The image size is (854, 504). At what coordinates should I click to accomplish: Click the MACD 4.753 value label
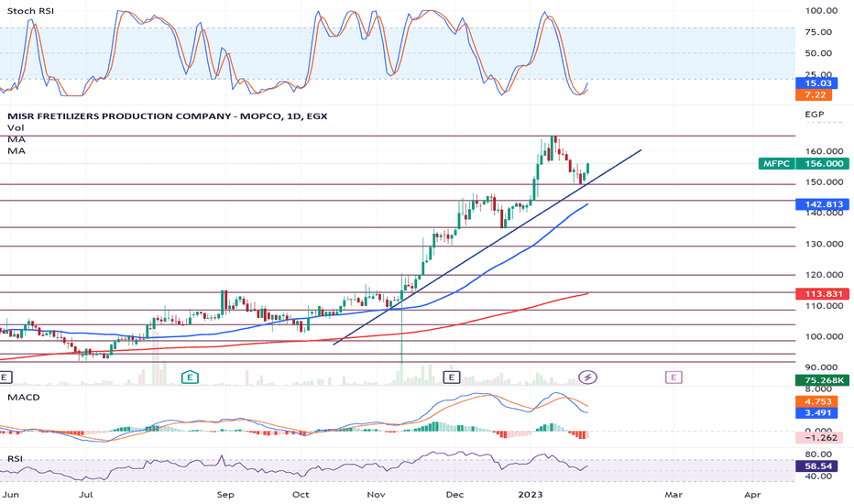tap(816, 401)
